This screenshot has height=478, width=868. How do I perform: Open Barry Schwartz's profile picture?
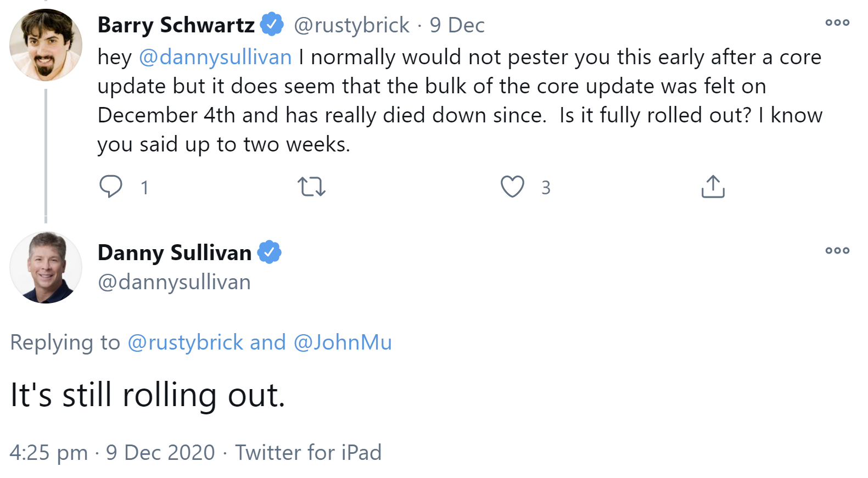[x=46, y=44]
